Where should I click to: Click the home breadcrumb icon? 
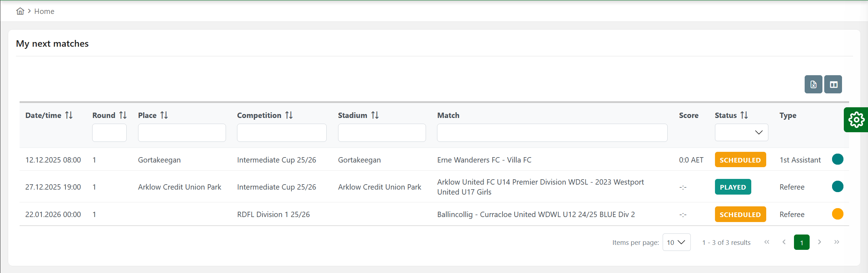coord(20,11)
